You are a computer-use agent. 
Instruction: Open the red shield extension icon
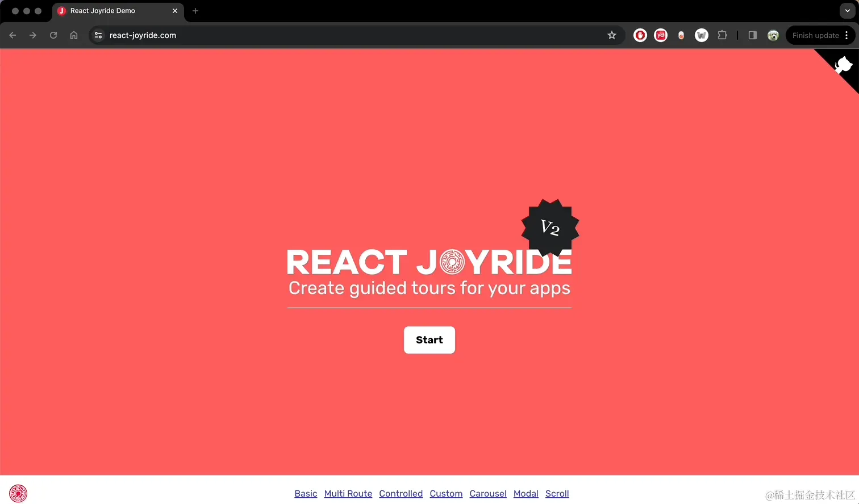pyautogui.click(x=640, y=35)
